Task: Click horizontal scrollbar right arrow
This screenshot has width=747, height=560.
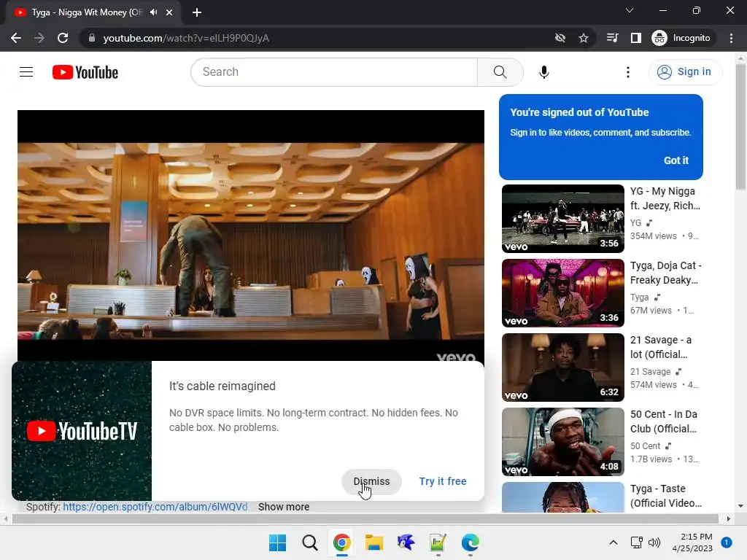Action: pos(729,518)
